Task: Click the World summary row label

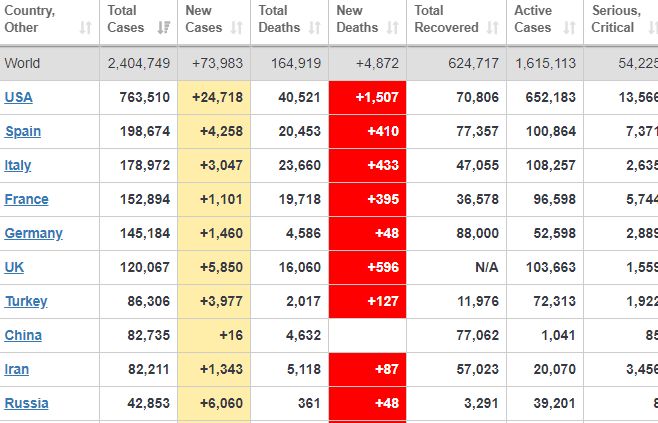Action: [x=23, y=63]
